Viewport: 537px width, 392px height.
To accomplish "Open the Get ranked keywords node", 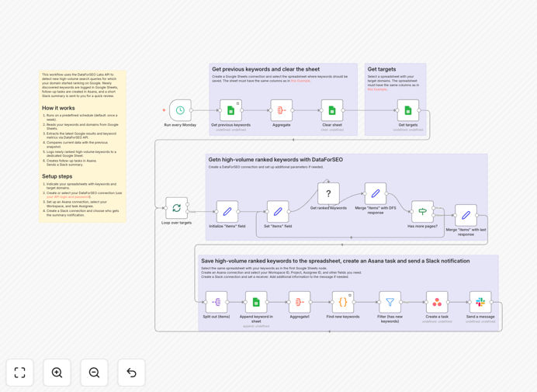I will [x=328, y=193].
